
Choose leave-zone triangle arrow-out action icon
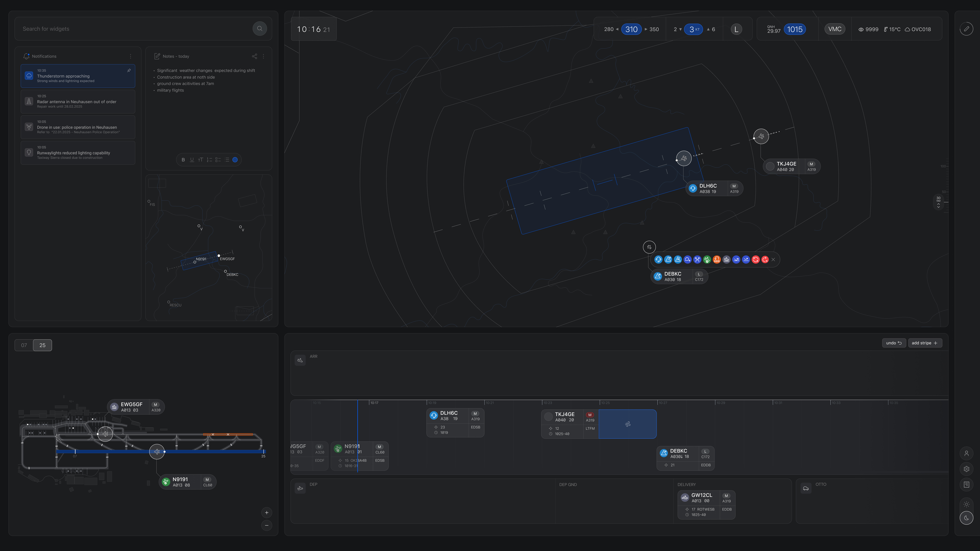click(x=668, y=260)
